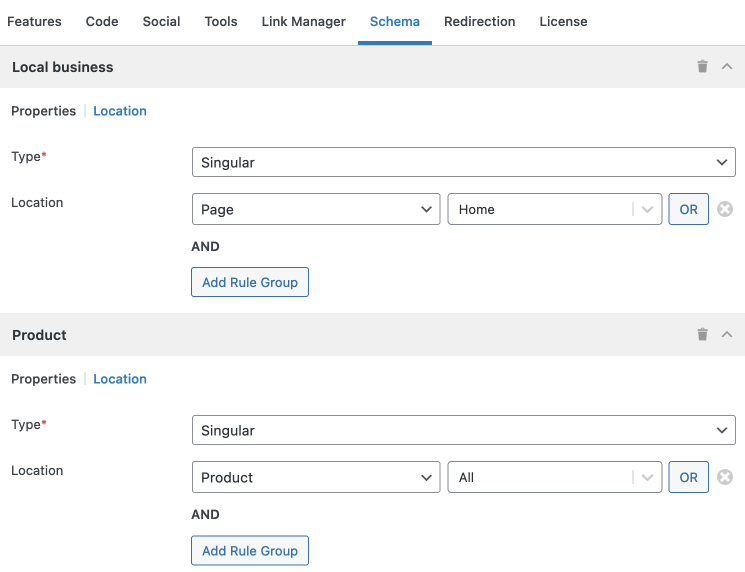This screenshot has width=745, height=572.
Task: Open Type dropdown in Product section
Action: point(463,430)
